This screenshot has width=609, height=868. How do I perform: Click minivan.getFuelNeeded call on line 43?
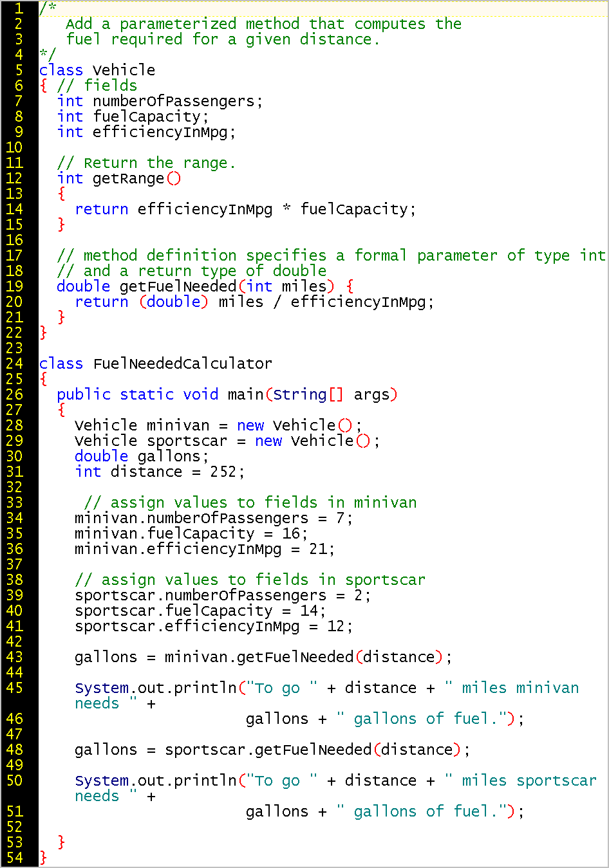259,657
